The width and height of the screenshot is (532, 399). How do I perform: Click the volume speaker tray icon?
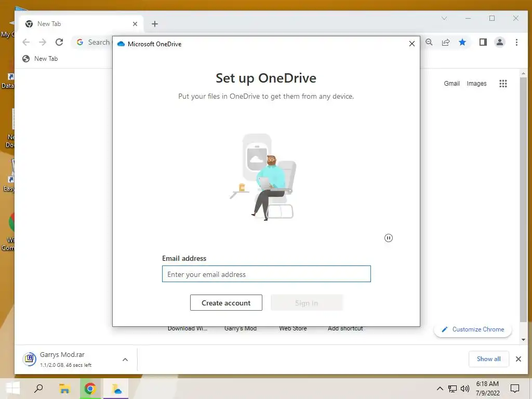tap(465, 389)
